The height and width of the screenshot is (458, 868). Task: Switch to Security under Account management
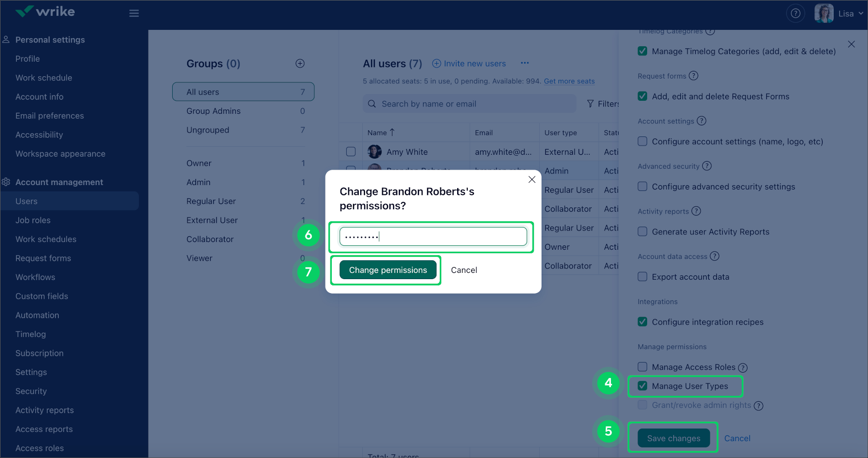31,391
